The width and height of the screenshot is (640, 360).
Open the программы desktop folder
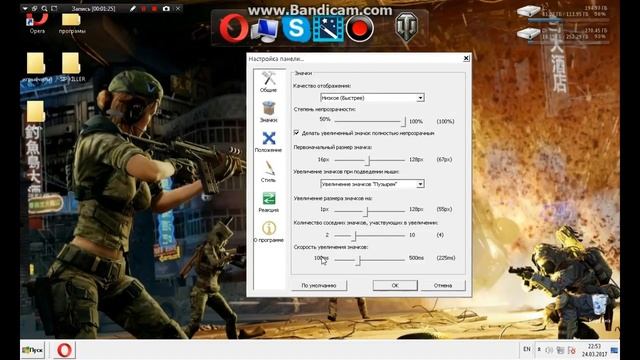pyautogui.click(x=72, y=23)
